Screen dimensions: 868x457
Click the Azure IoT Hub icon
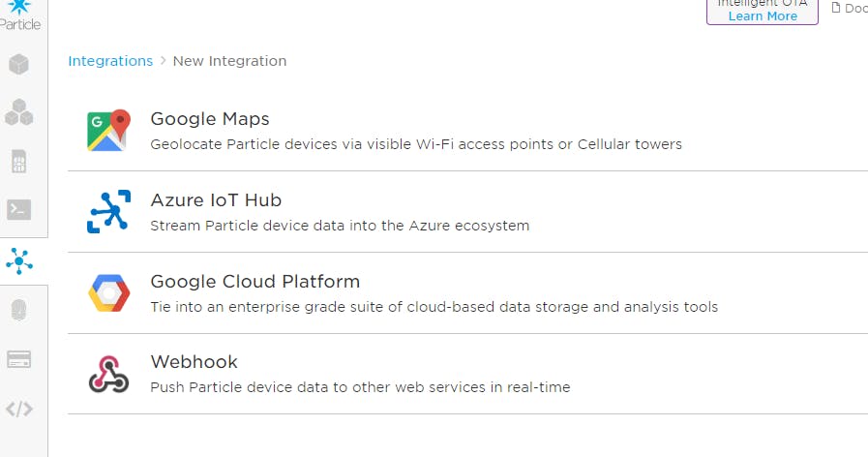click(108, 212)
